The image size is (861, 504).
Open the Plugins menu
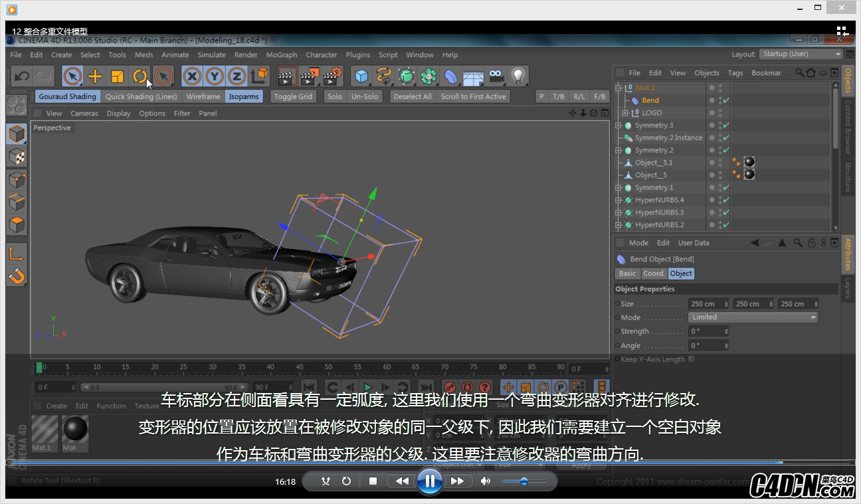click(358, 55)
